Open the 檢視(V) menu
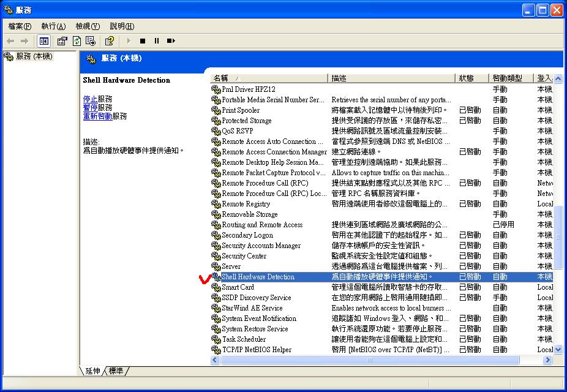Image resolution: width=567 pixels, height=392 pixels. [x=87, y=26]
